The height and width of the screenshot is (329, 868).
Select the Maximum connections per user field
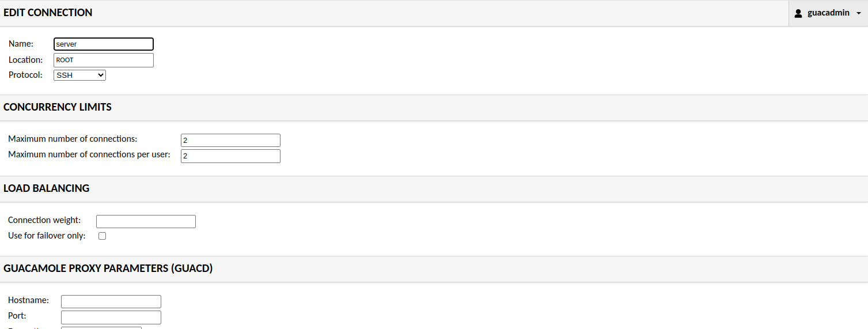click(x=230, y=156)
